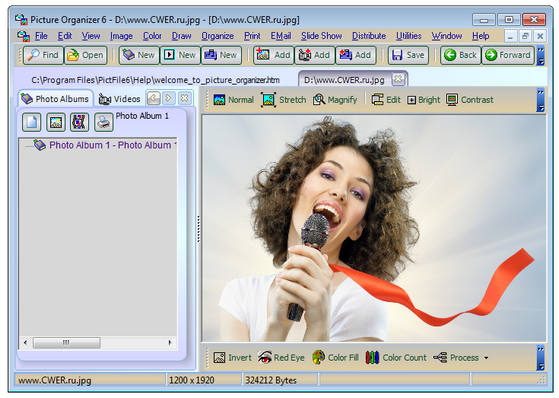Screen dimensions: 559x398
Task: Switch to the Videos tab
Action: tap(119, 99)
